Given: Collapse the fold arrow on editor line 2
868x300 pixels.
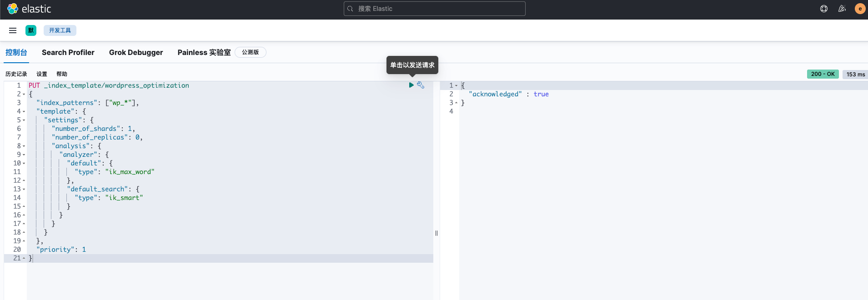Looking at the screenshot, I should coord(24,94).
